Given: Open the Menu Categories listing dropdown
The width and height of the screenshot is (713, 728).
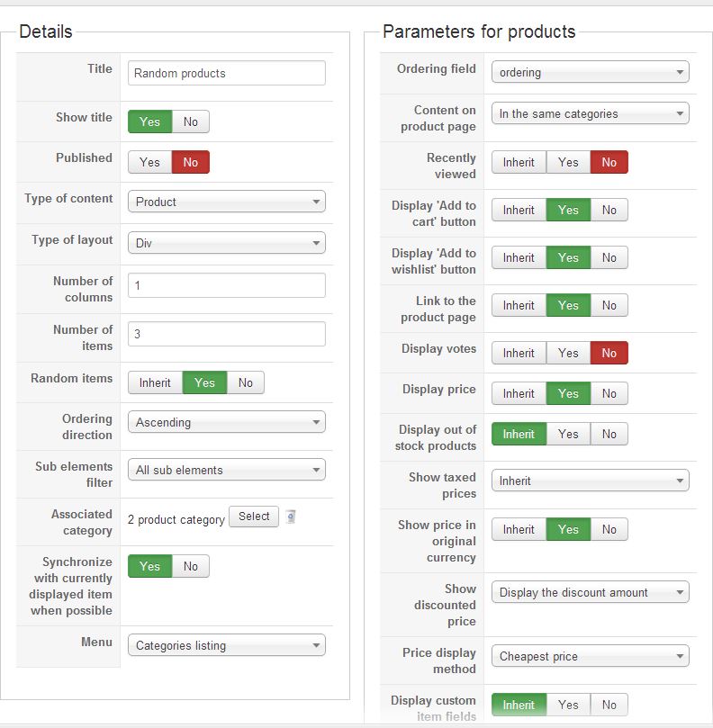Looking at the screenshot, I should coord(226,645).
